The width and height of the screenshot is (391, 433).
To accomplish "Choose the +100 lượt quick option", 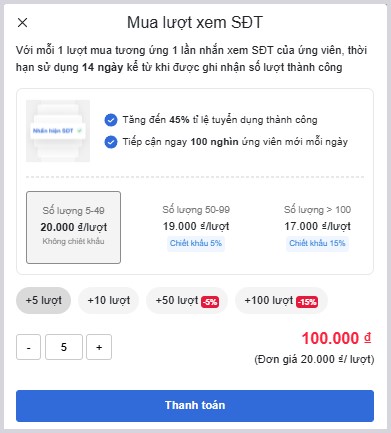I will click(281, 300).
